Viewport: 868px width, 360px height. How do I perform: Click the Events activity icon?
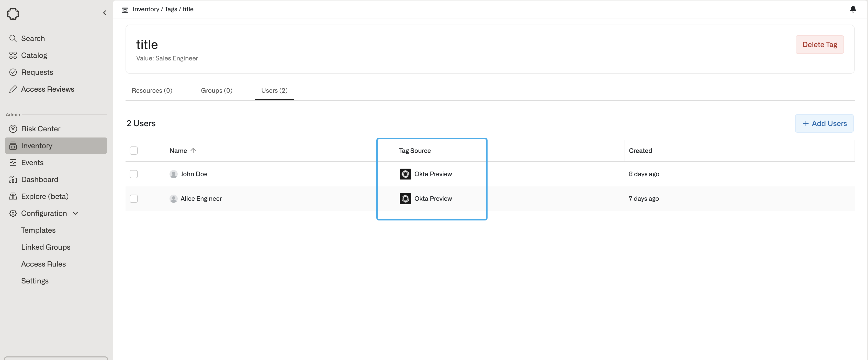point(13,163)
